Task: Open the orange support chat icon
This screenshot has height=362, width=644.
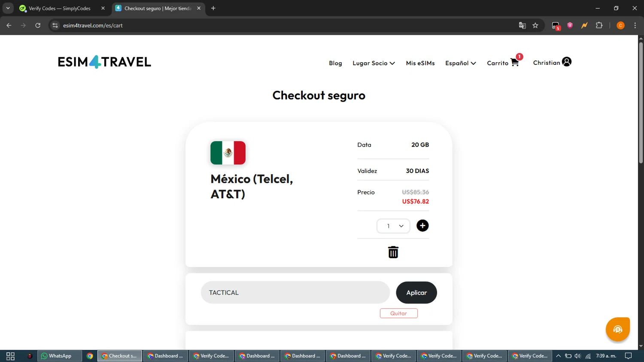Action: [617, 329]
